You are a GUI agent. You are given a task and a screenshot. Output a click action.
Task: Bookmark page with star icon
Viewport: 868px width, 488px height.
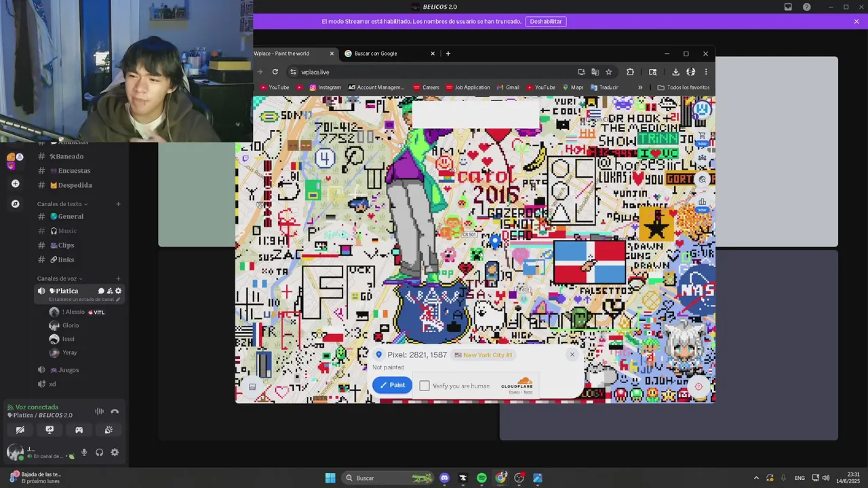click(608, 72)
